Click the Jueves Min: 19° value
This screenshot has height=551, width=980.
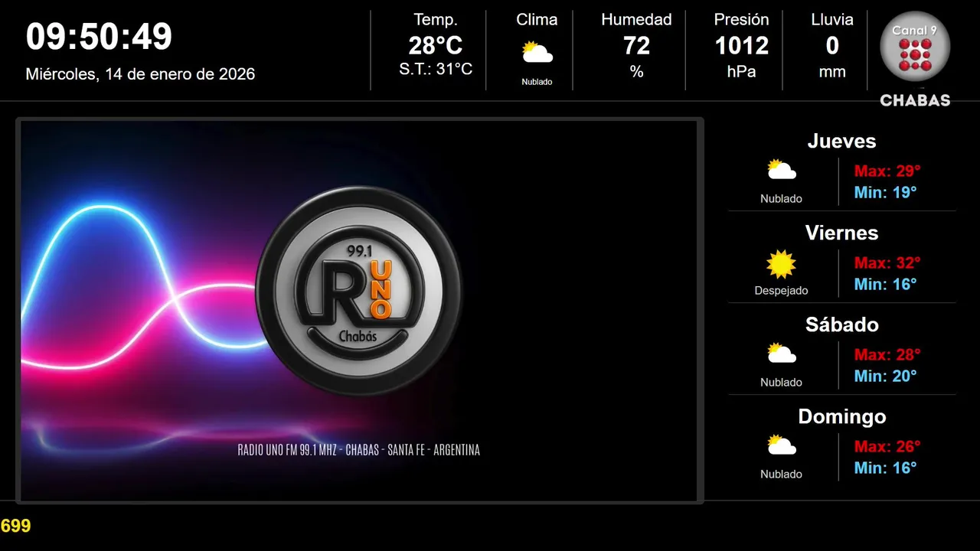click(885, 192)
